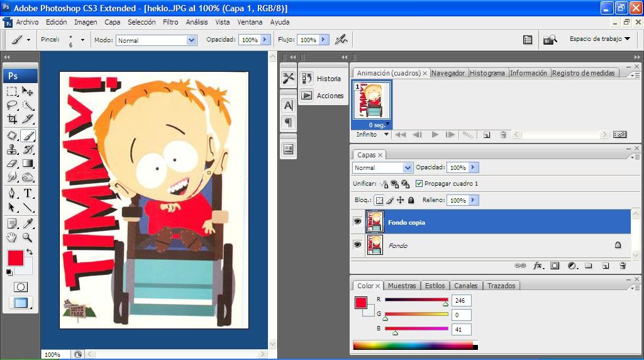The width and height of the screenshot is (644, 360).
Task: Open Relleno fill arrow
Action: pyautogui.click(x=473, y=200)
